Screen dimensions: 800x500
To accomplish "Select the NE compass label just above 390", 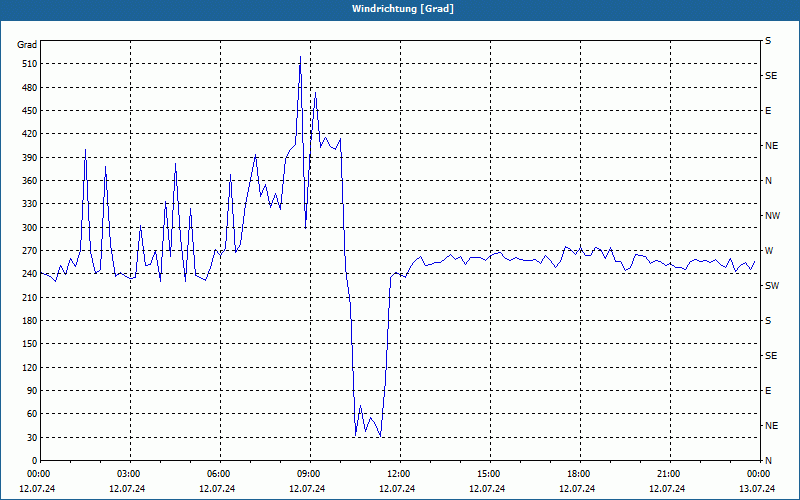I will point(772,146).
